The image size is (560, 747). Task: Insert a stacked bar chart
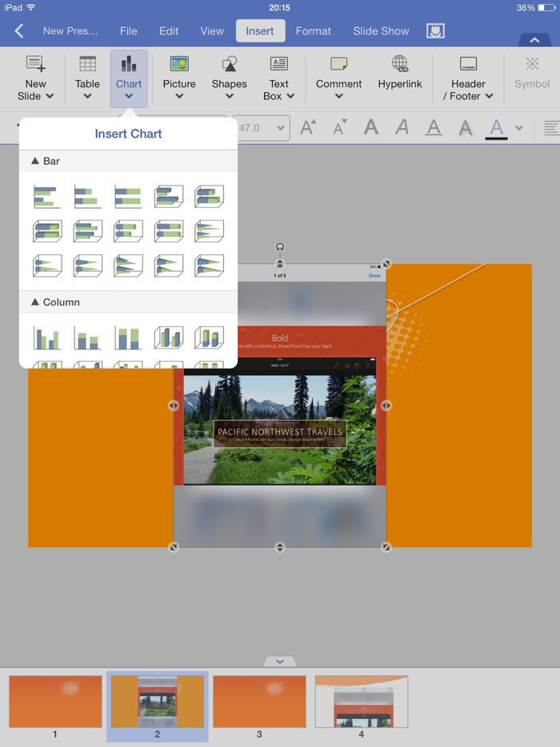[87, 196]
